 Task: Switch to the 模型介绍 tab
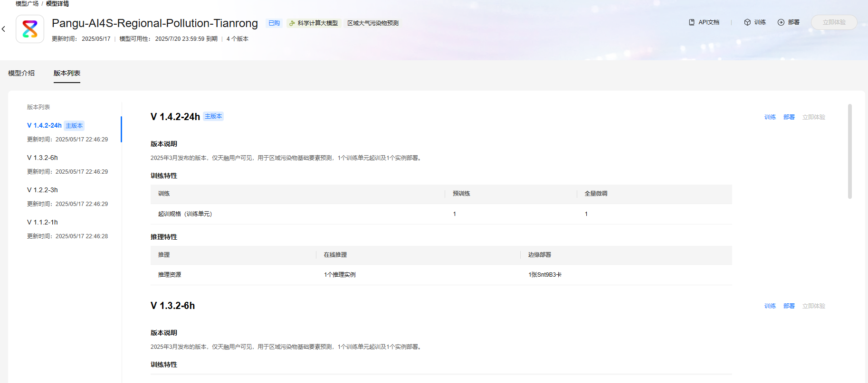[x=21, y=73]
